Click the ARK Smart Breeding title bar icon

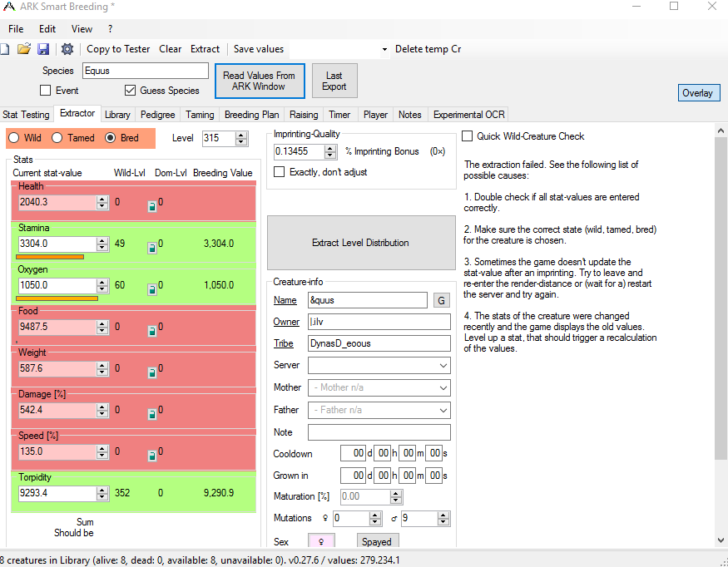9,7
